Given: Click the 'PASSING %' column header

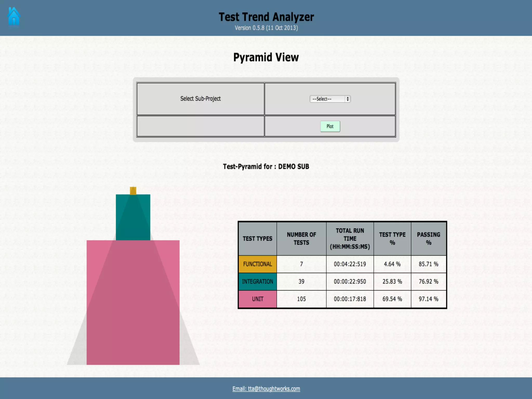Looking at the screenshot, I should 429,238.
